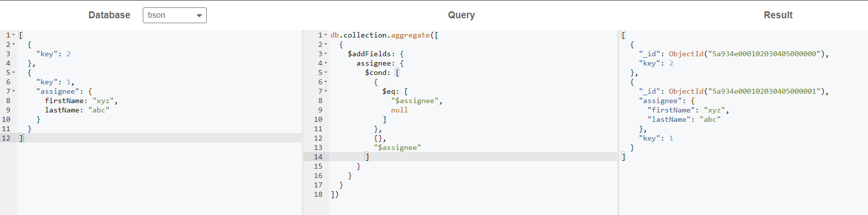
Task: Fold the assignee block in Query editor
Action: (325, 63)
